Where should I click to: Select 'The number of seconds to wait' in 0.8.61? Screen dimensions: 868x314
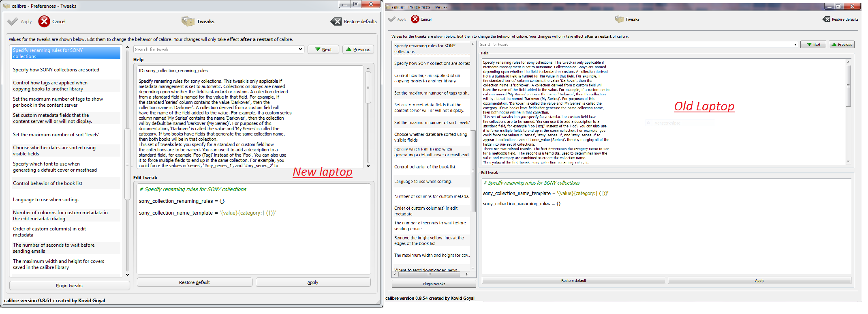click(66, 248)
